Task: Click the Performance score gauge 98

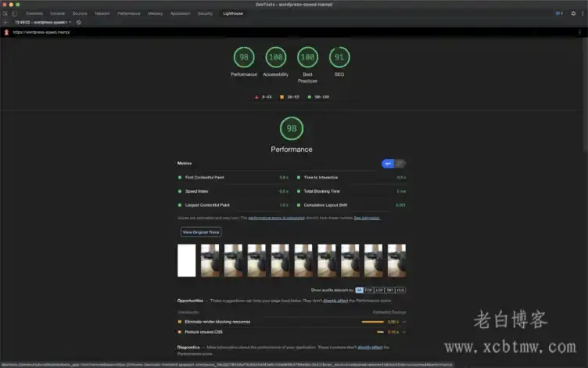Action: (x=244, y=57)
